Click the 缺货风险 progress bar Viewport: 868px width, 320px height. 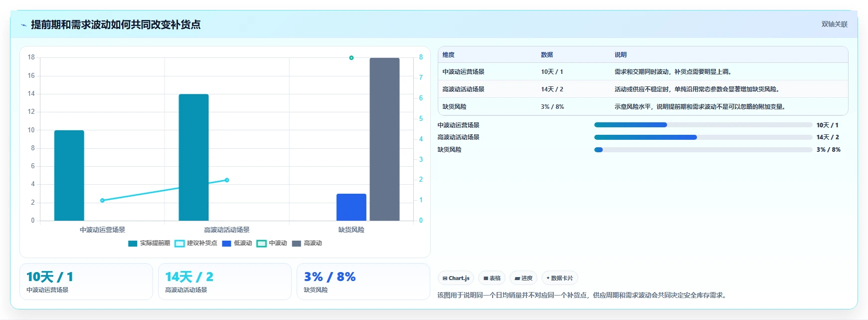(x=703, y=150)
